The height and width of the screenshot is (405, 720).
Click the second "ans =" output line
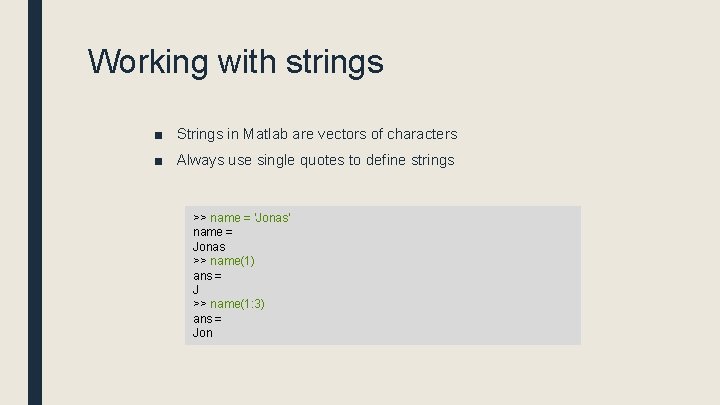(x=207, y=318)
